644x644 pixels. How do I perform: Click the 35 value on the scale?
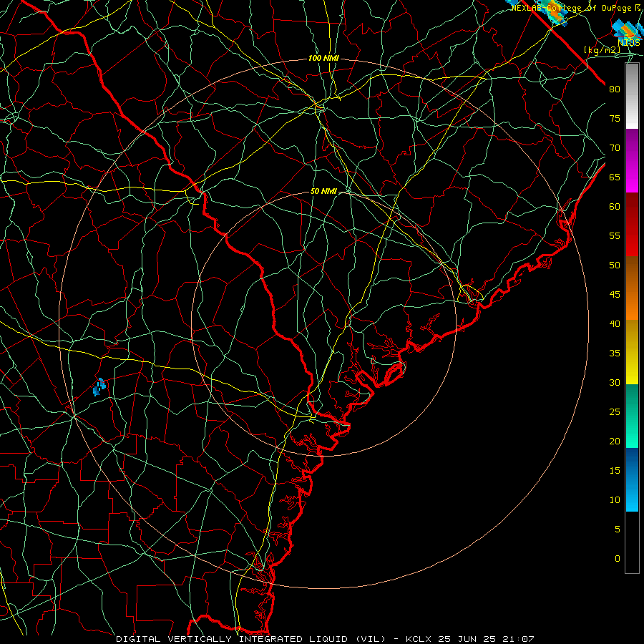pyautogui.click(x=615, y=353)
